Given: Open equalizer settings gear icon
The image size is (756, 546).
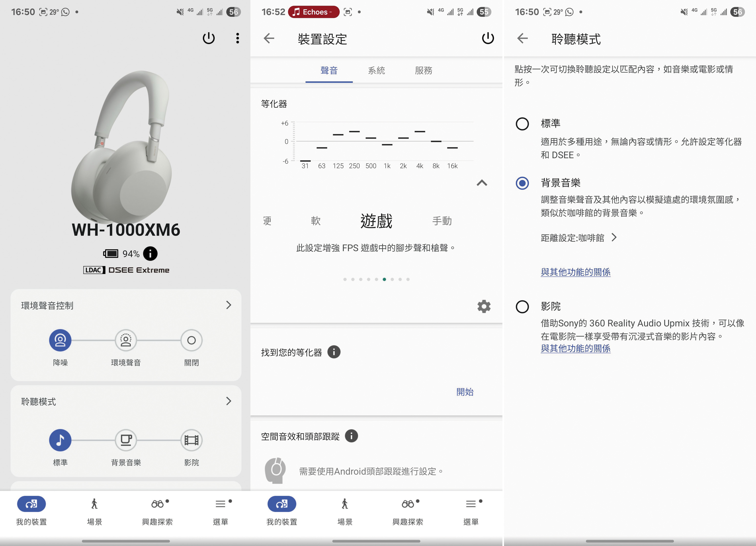Looking at the screenshot, I should (484, 306).
